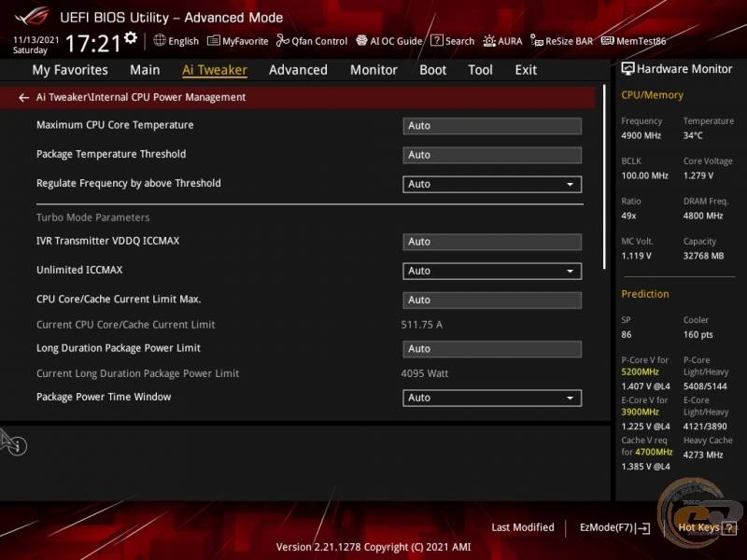747x560 pixels.
Task: Click the EzMode switch arrow icon
Action: pos(643,527)
